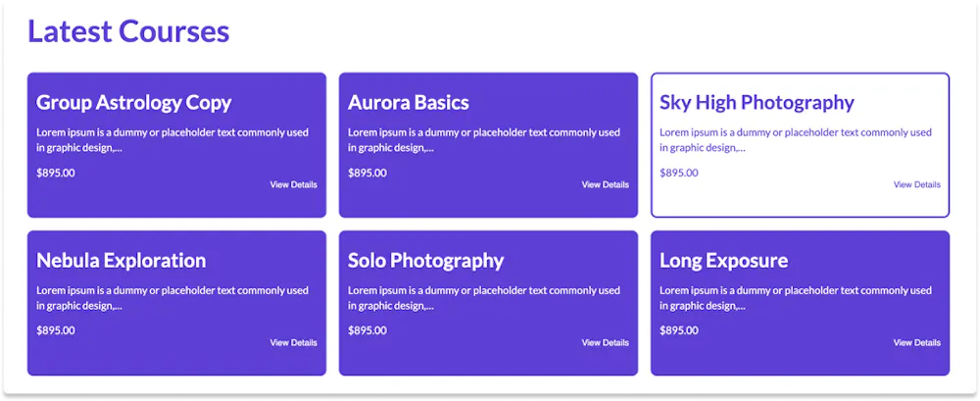Click the Latest Courses heading
980x401 pixels.
click(x=128, y=31)
